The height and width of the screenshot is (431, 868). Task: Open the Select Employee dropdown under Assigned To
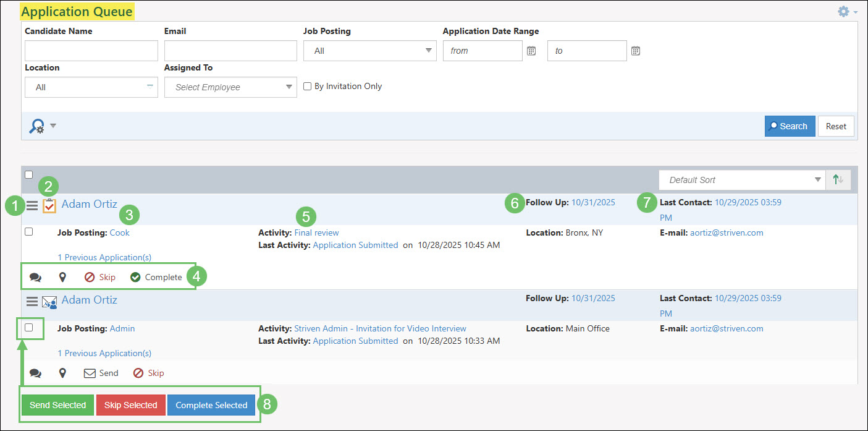[x=230, y=87]
